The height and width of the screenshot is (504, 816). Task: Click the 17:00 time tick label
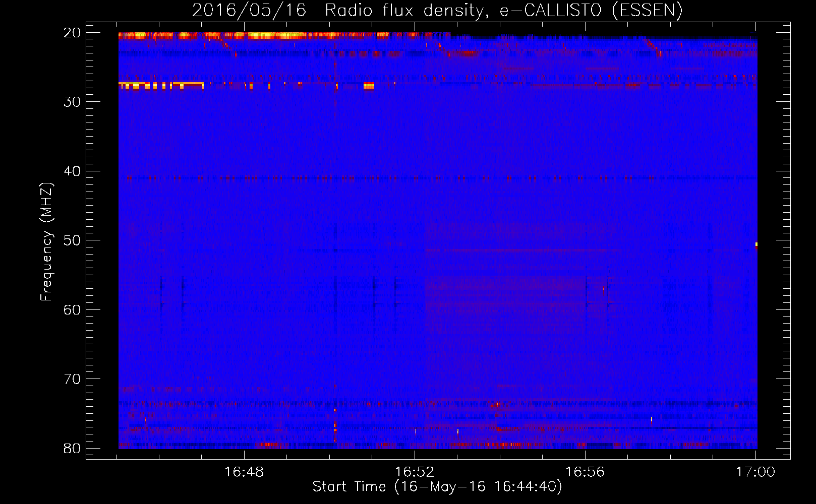[x=755, y=472]
